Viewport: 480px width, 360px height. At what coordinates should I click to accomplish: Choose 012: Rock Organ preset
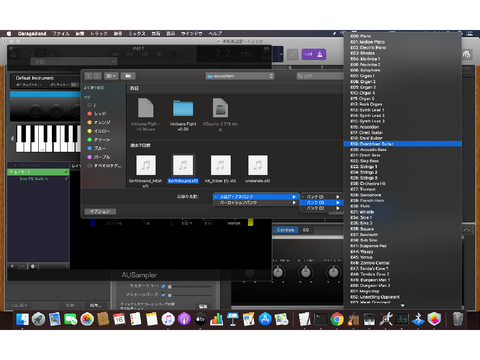pos(403,104)
